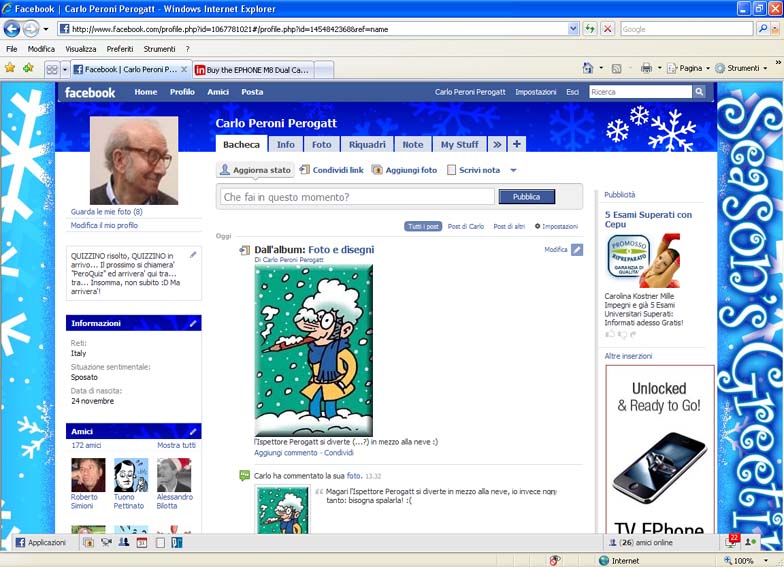Edit the Amici box with pencil icon
784x567 pixels.
click(x=193, y=432)
